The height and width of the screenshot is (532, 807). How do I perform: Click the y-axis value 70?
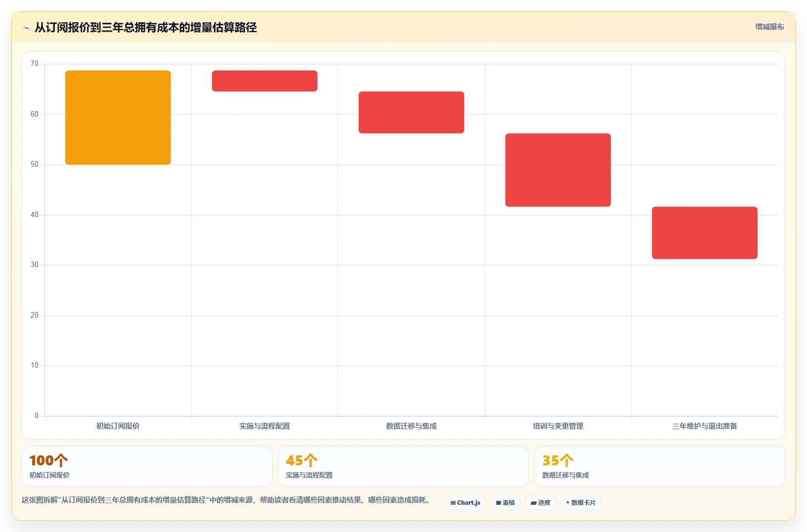coord(34,64)
